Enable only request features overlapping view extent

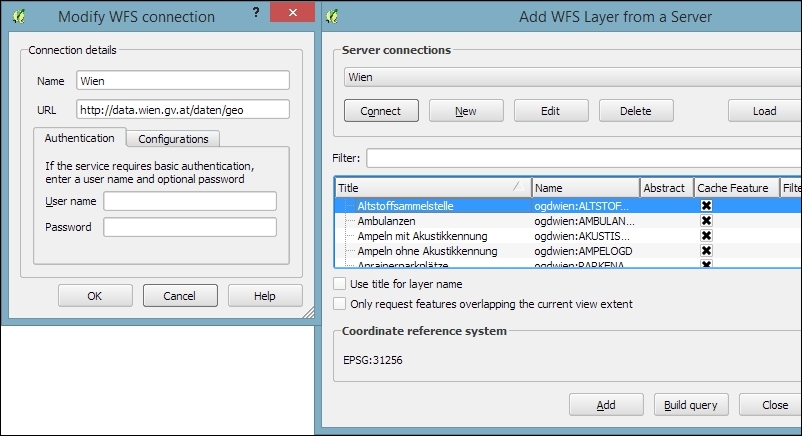coord(339,303)
